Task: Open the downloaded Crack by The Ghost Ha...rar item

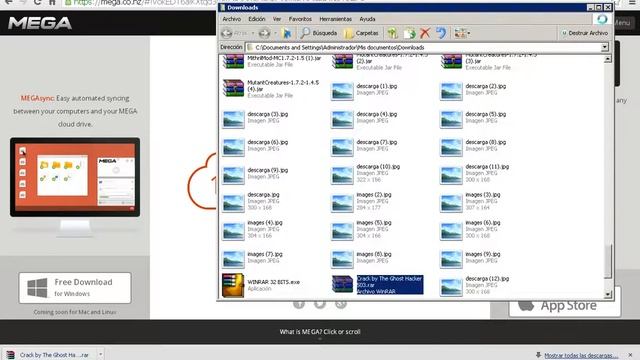Action: tap(49, 355)
